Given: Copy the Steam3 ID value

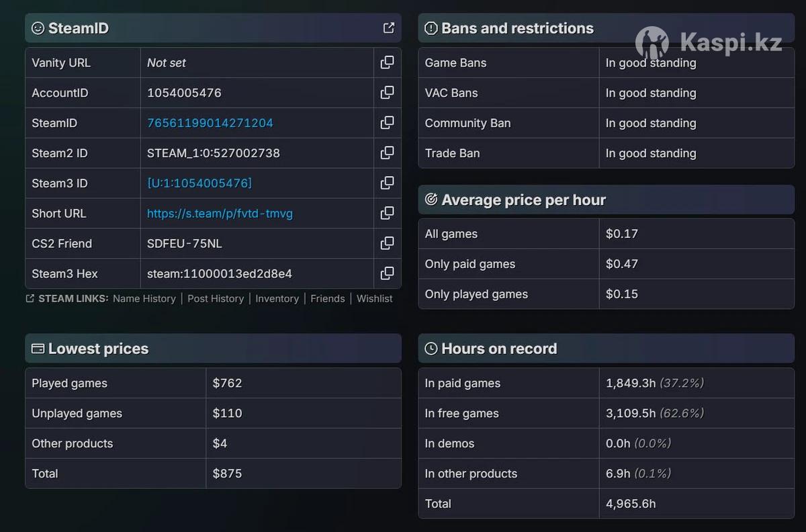Looking at the screenshot, I should [x=387, y=183].
